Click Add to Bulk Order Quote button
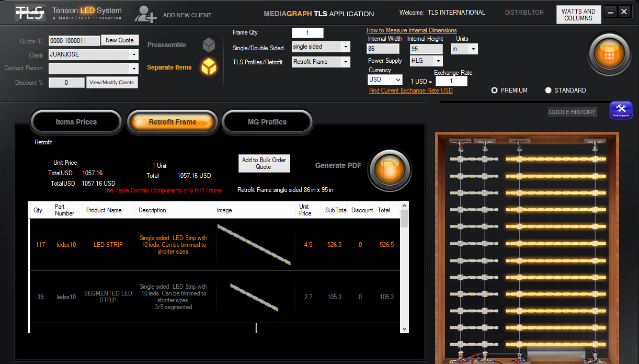This screenshot has width=639, height=364. [264, 163]
